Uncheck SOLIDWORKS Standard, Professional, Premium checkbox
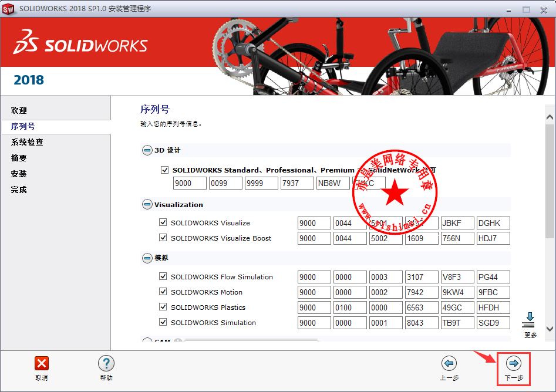556x392 pixels. point(164,170)
